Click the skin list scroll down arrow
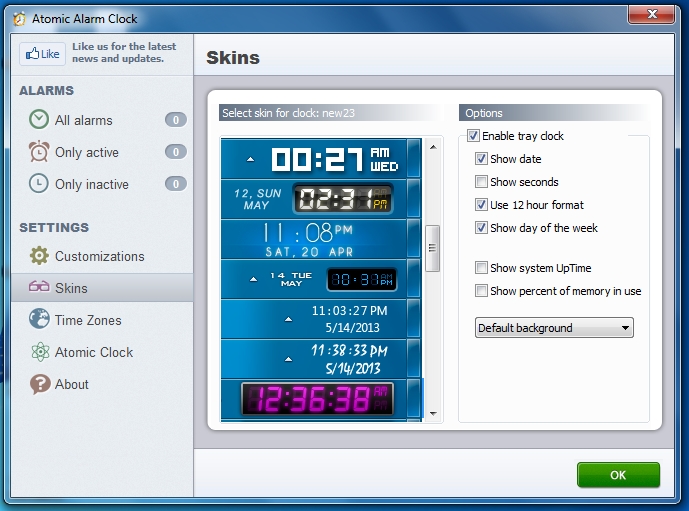The width and height of the screenshot is (689, 511). (x=433, y=413)
